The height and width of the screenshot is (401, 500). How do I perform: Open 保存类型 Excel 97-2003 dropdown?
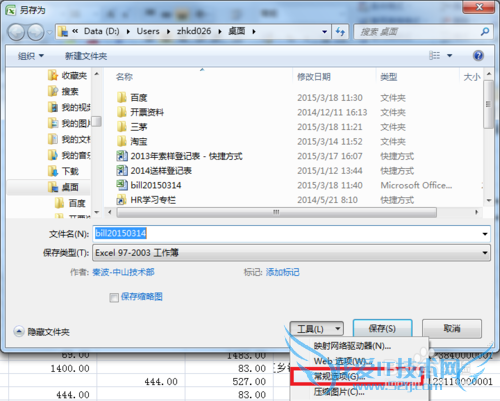tap(291, 253)
